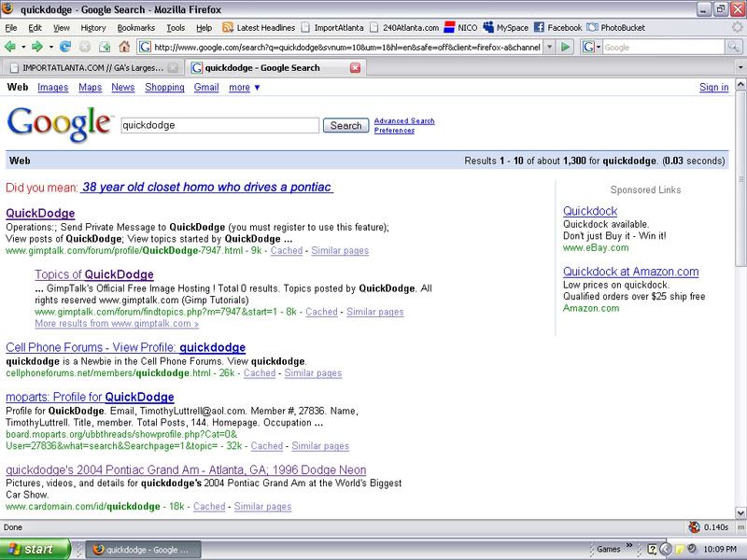Open Gmail link
Image resolution: width=747 pixels, height=560 pixels.
click(206, 87)
